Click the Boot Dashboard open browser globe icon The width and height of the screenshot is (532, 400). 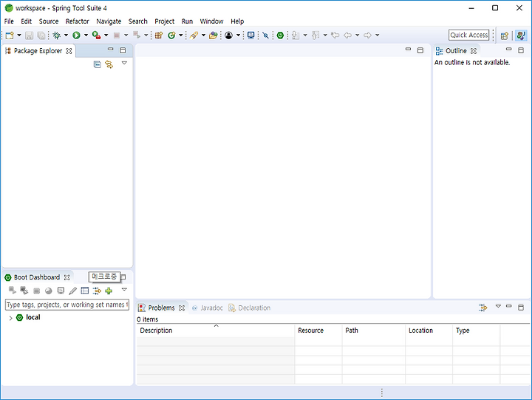click(x=49, y=291)
